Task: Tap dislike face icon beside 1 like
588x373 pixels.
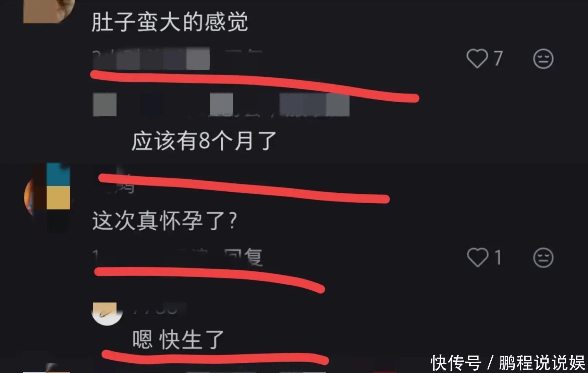Action: (543, 258)
